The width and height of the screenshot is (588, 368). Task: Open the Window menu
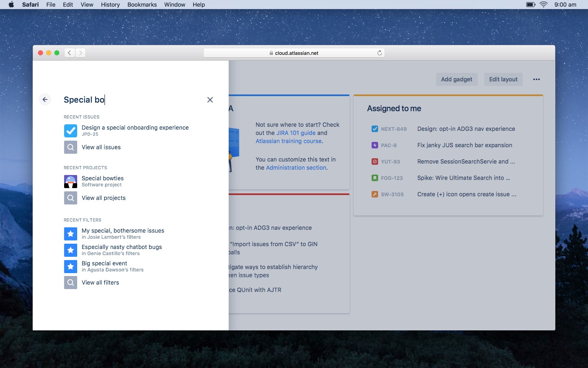pyautogui.click(x=175, y=4)
